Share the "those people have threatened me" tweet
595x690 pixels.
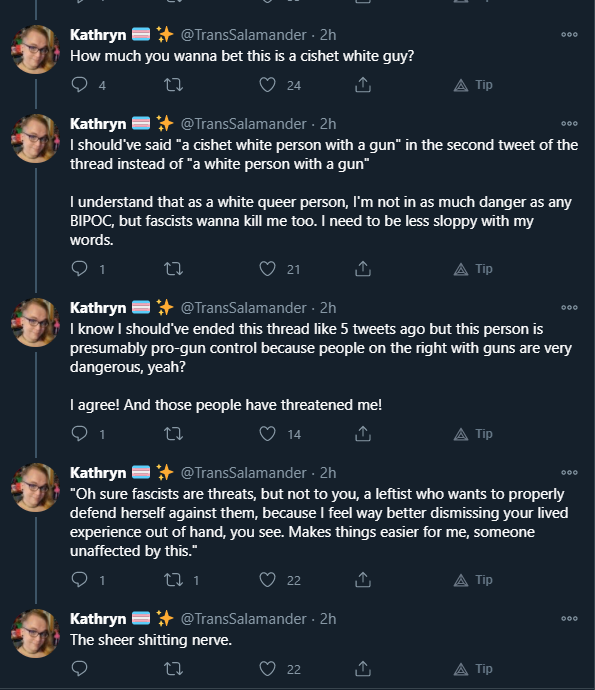(x=363, y=433)
